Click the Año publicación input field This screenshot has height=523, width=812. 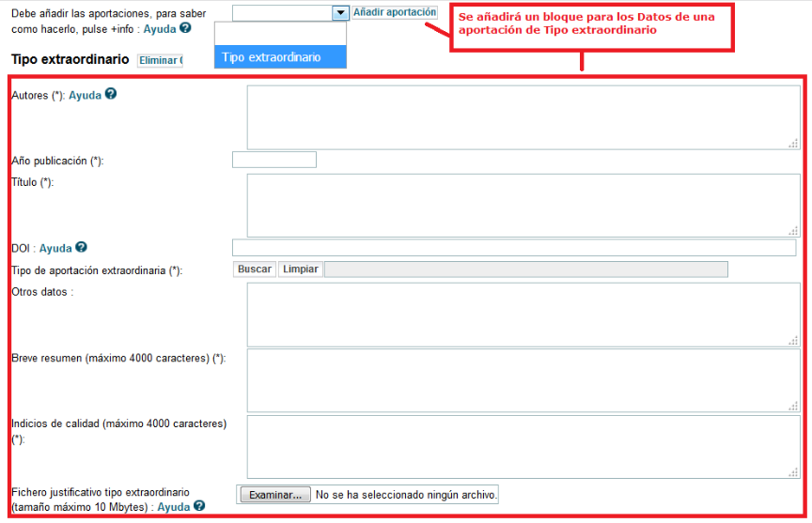274,160
